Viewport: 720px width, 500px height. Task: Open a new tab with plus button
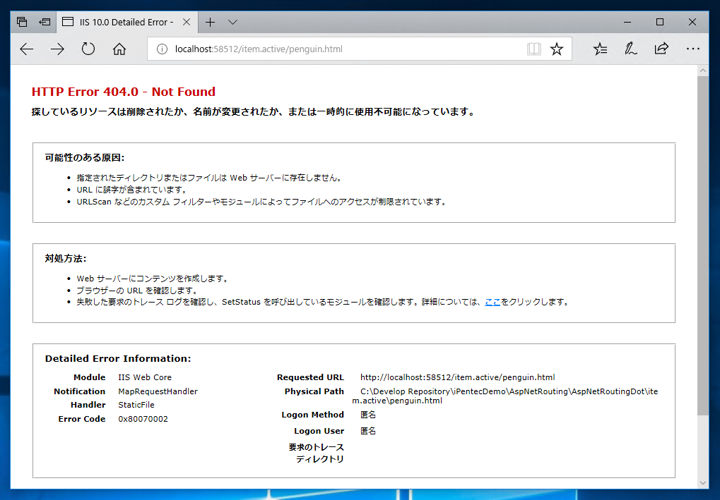(210, 22)
